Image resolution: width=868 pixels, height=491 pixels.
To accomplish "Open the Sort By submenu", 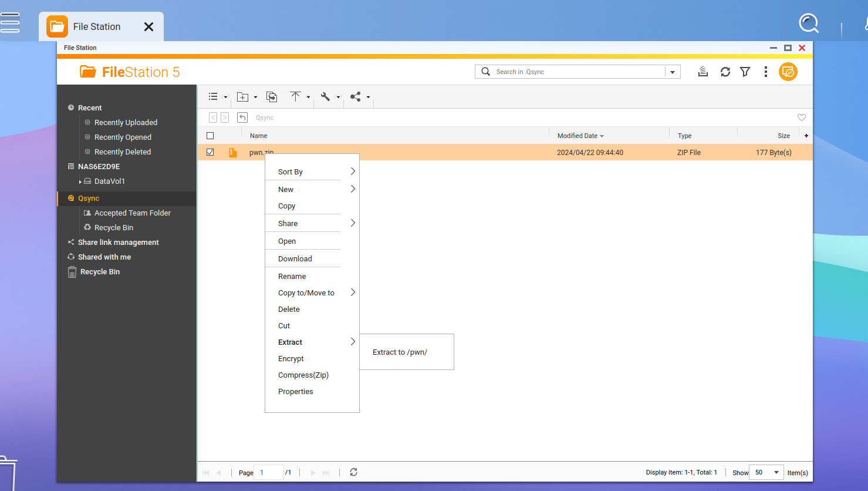I will point(312,171).
